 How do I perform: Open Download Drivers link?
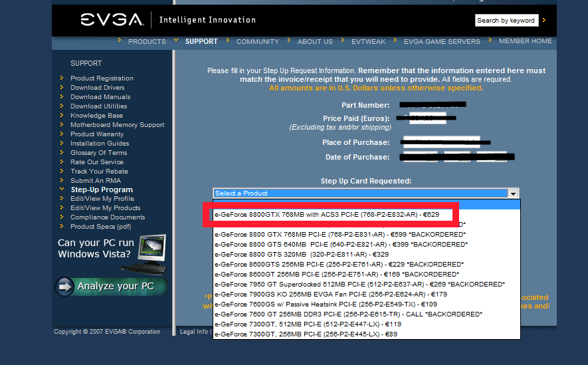point(97,87)
